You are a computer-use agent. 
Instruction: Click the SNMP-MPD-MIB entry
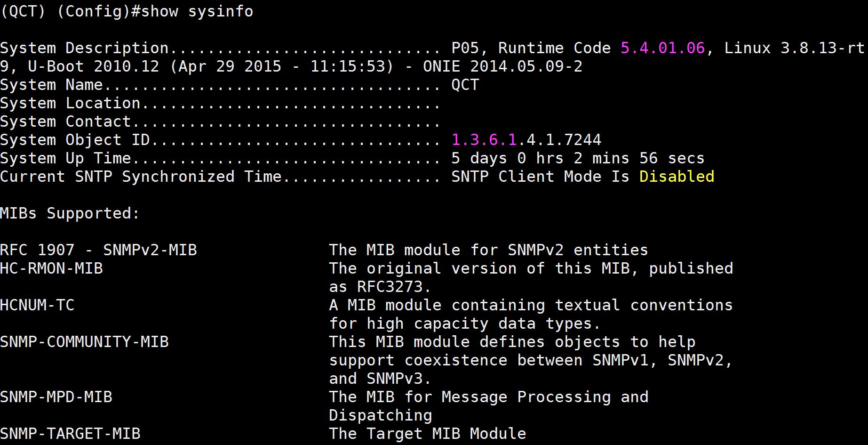[56, 397]
